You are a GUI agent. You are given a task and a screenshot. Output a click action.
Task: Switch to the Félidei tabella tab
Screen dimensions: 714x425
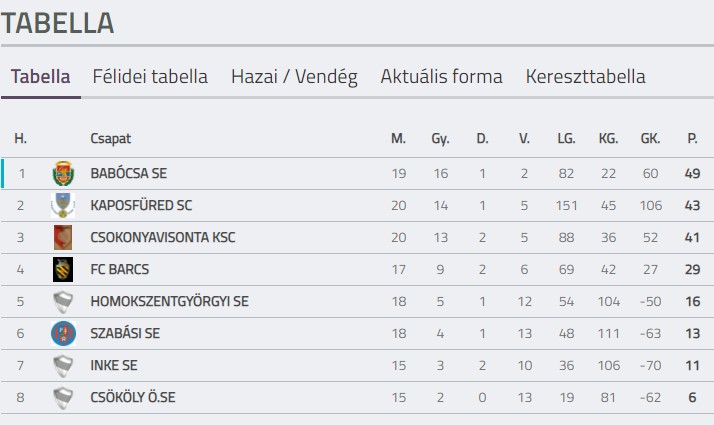[x=150, y=77]
